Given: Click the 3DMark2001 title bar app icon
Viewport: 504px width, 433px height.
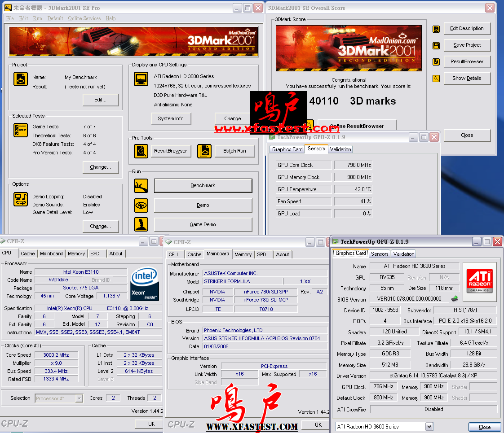Looking at the screenshot, I should tap(8, 8).
